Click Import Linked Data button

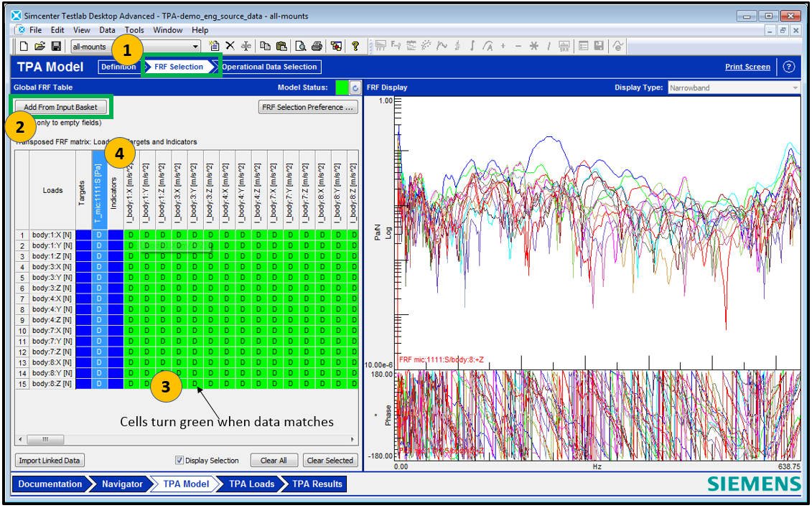click(50, 461)
